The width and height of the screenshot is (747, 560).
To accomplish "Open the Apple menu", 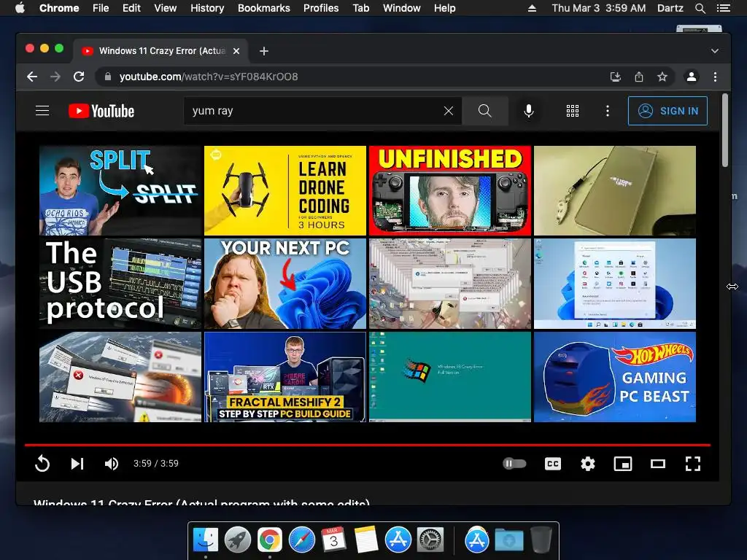I will tap(20, 7).
